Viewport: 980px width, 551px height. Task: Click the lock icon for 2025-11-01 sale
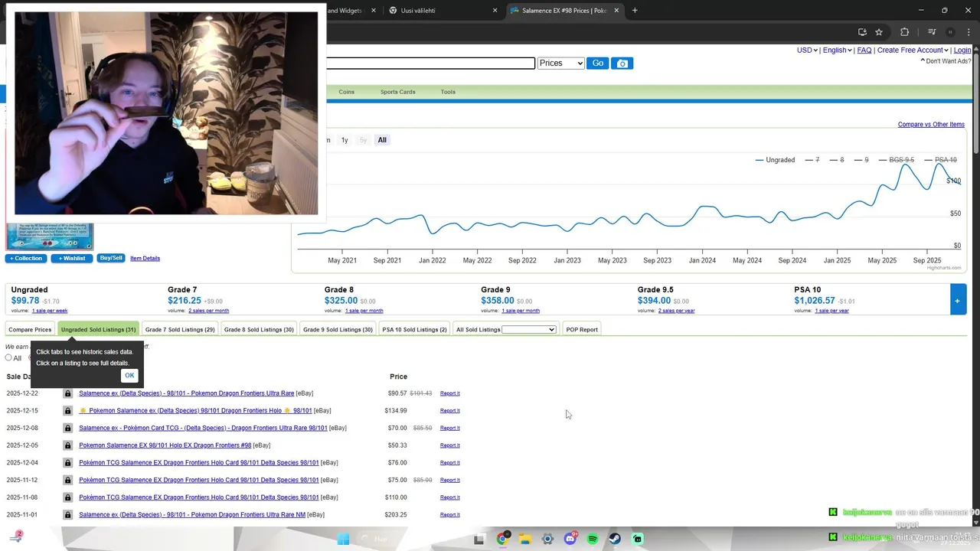pos(67,515)
